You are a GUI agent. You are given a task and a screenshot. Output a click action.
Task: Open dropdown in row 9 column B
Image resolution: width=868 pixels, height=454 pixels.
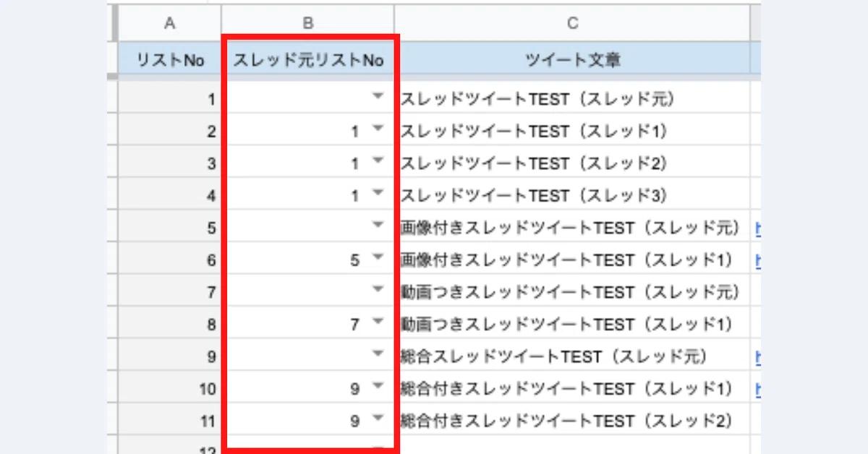point(377,354)
